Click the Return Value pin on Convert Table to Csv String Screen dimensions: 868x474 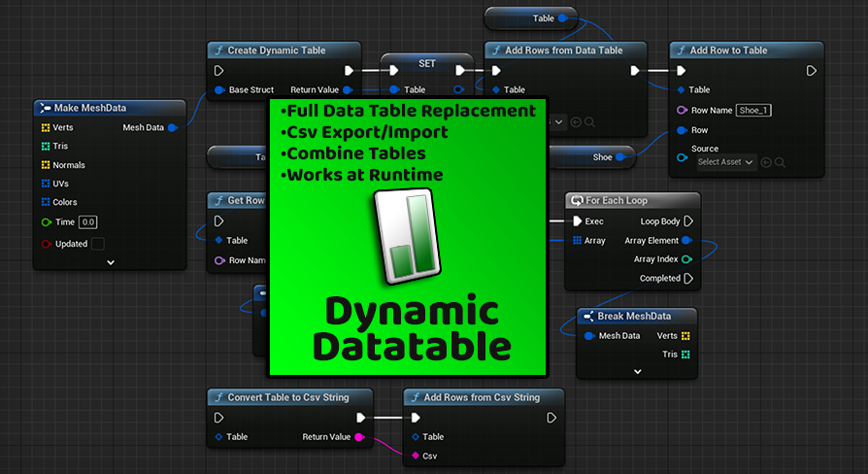point(360,437)
